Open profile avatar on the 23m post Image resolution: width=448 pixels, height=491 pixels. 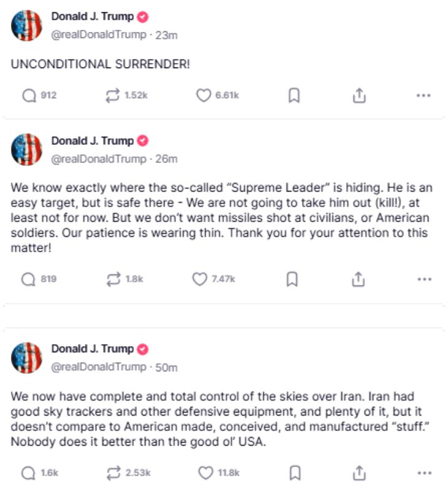tap(26, 26)
